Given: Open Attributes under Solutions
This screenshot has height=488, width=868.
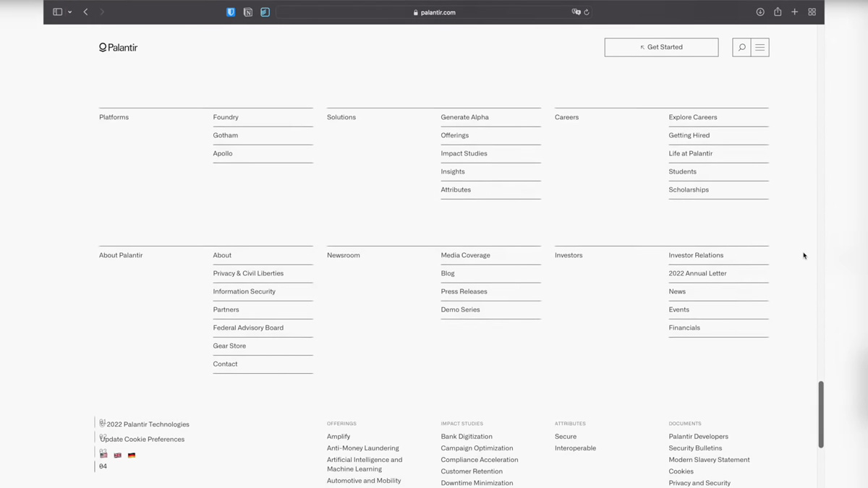Looking at the screenshot, I should tap(456, 189).
